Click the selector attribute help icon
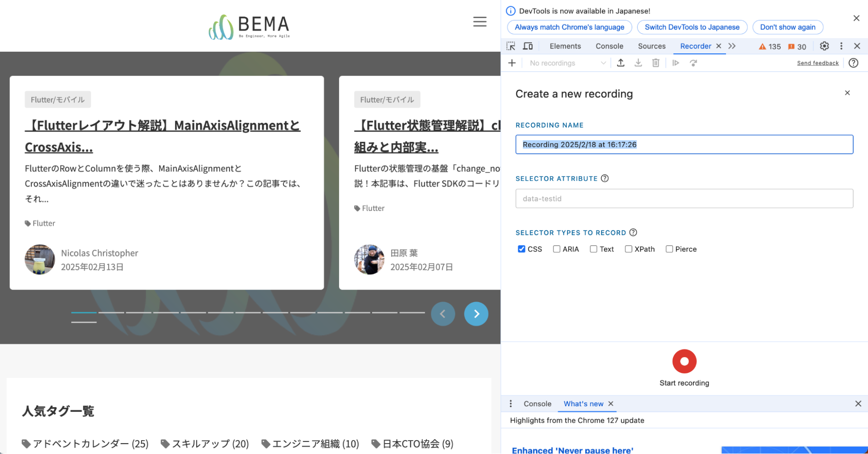 (604, 178)
